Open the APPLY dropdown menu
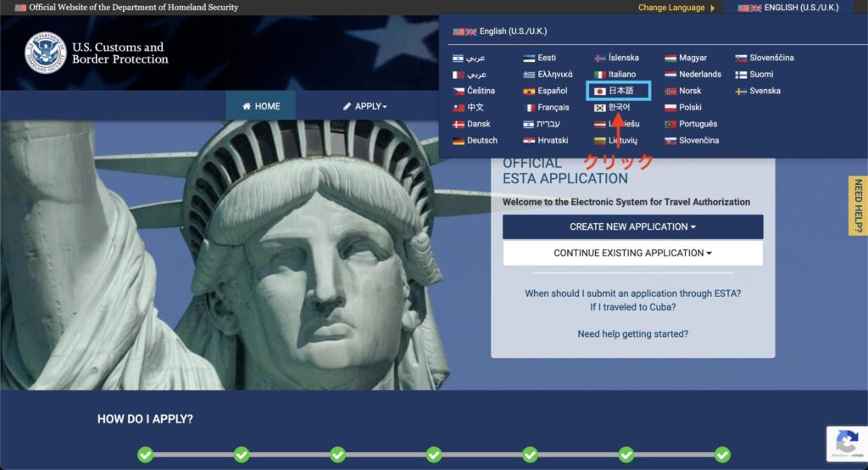This screenshot has width=868, height=470. [365, 106]
